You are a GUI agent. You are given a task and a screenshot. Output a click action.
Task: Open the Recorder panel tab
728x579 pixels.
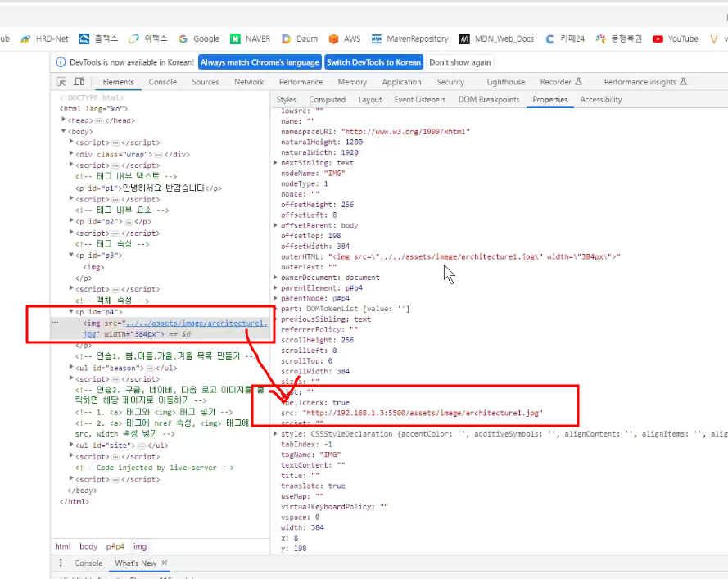(561, 82)
